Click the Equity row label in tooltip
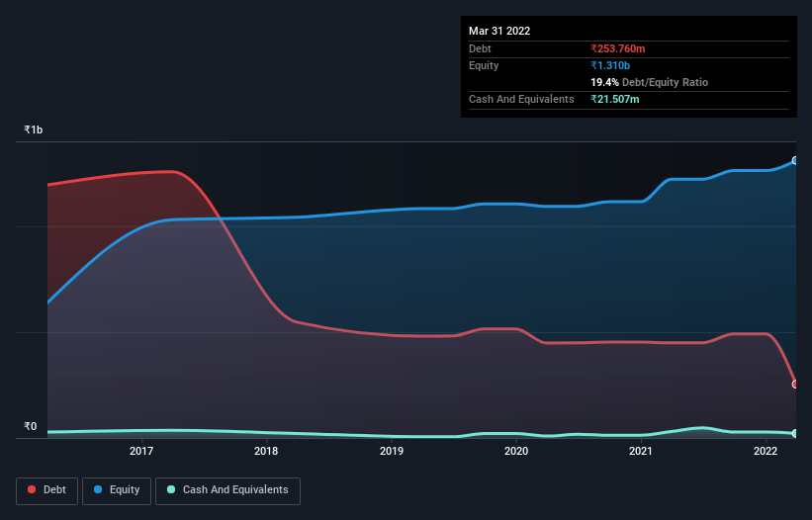The width and height of the screenshot is (812, 520). [484, 65]
